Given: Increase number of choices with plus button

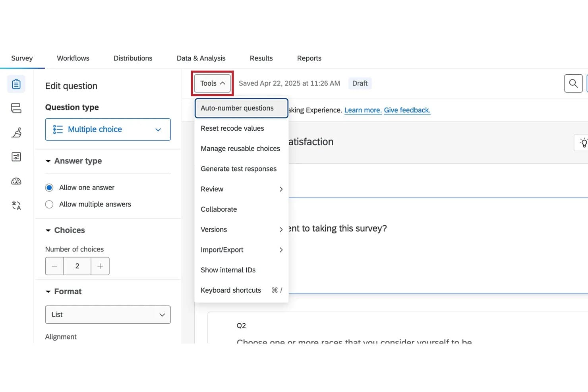Looking at the screenshot, I should [x=100, y=266].
